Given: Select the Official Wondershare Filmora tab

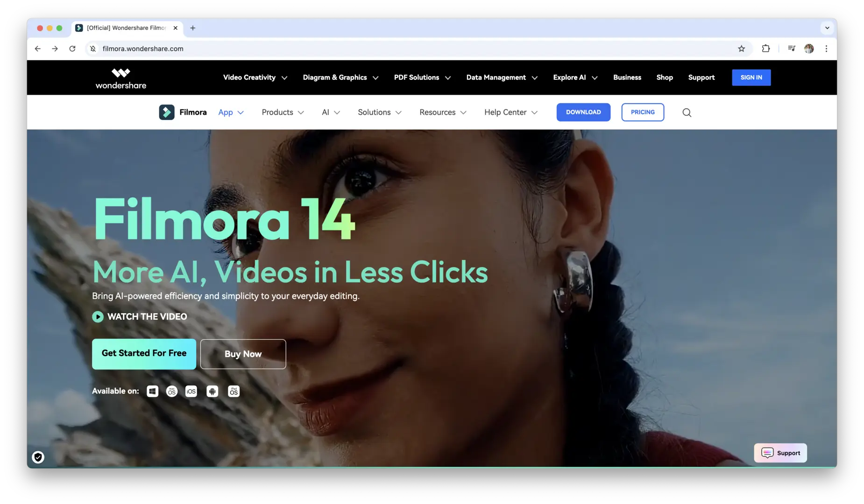Looking at the screenshot, I should click(x=127, y=28).
